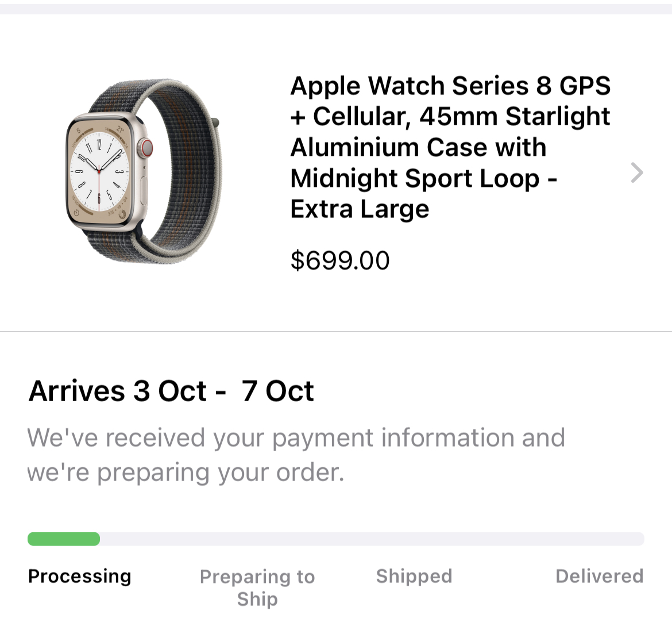Select the Delivered stage label

599,576
